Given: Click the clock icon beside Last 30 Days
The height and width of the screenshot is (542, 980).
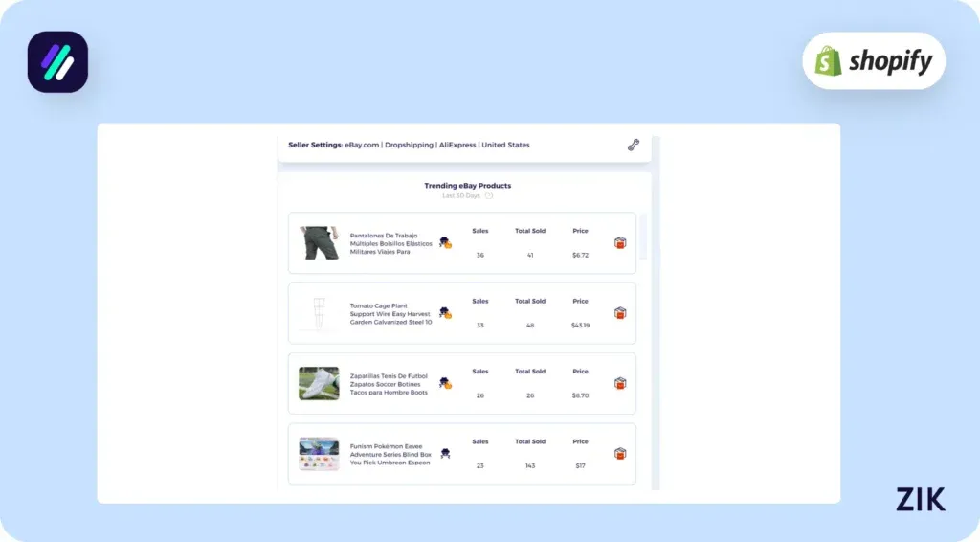Looking at the screenshot, I should coord(489,195).
